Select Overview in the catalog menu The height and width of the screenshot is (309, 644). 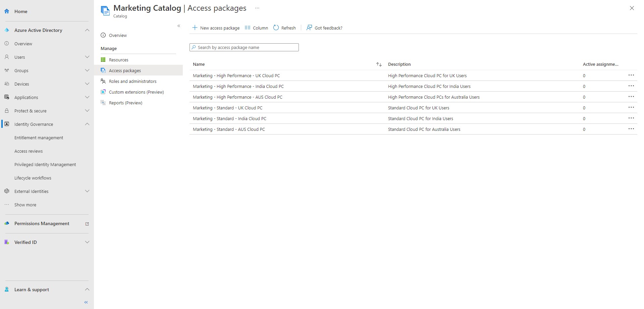pos(118,35)
